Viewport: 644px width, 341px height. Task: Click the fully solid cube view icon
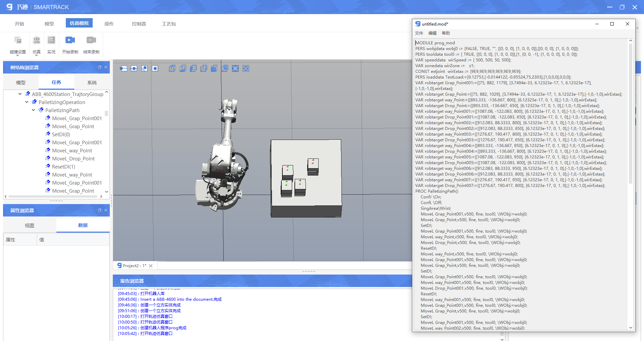tap(214, 68)
